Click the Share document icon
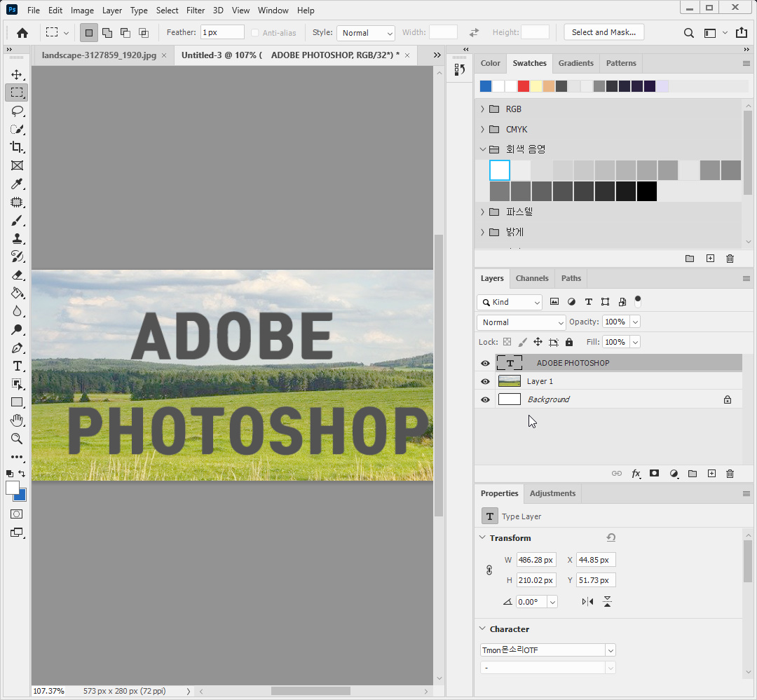Image resolution: width=757 pixels, height=700 pixels. click(x=742, y=33)
